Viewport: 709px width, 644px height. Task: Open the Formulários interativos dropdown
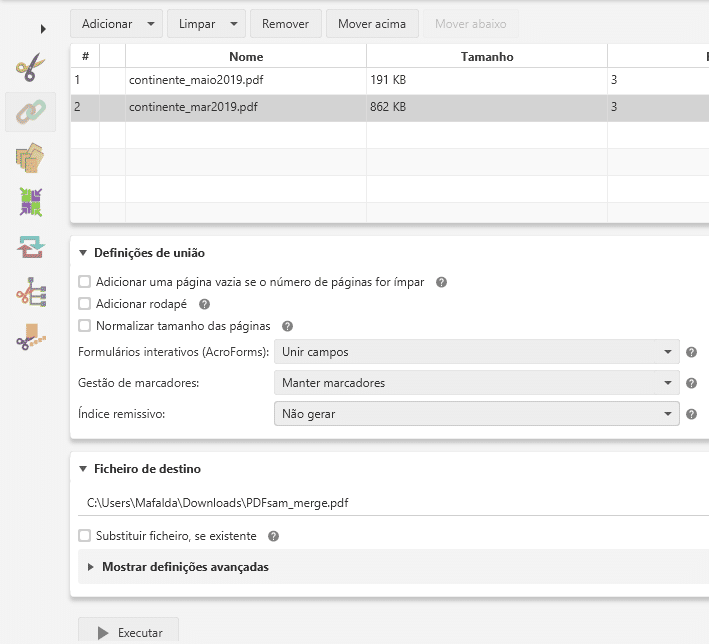coord(476,352)
